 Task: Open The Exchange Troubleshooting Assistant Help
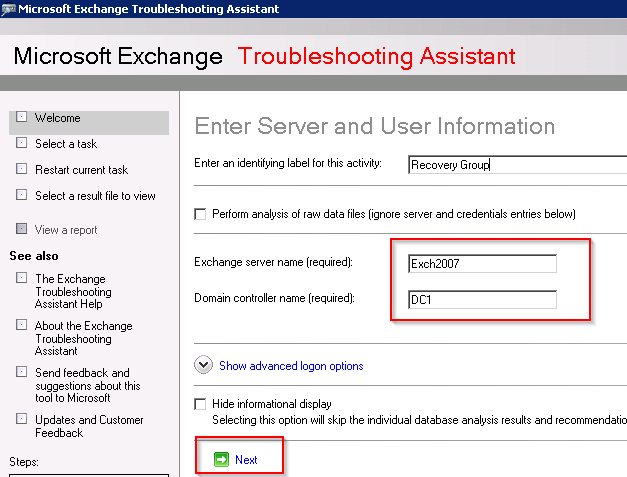pos(73,291)
